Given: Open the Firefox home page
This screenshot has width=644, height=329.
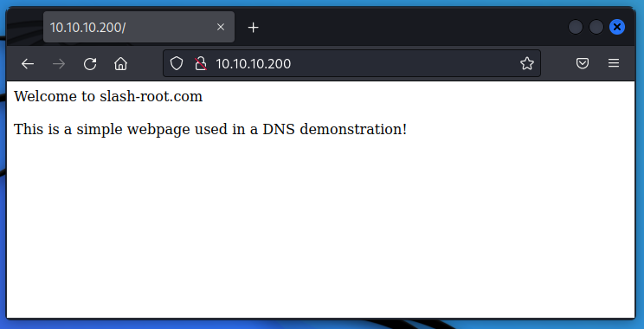Looking at the screenshot, I should [121, 64].
